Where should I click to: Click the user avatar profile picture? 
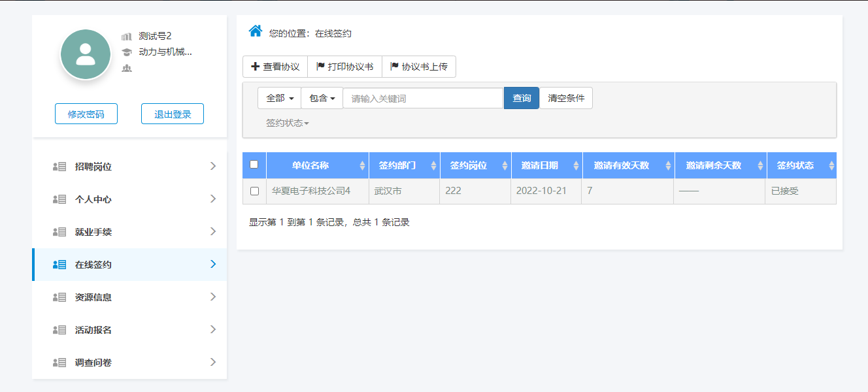86,55
